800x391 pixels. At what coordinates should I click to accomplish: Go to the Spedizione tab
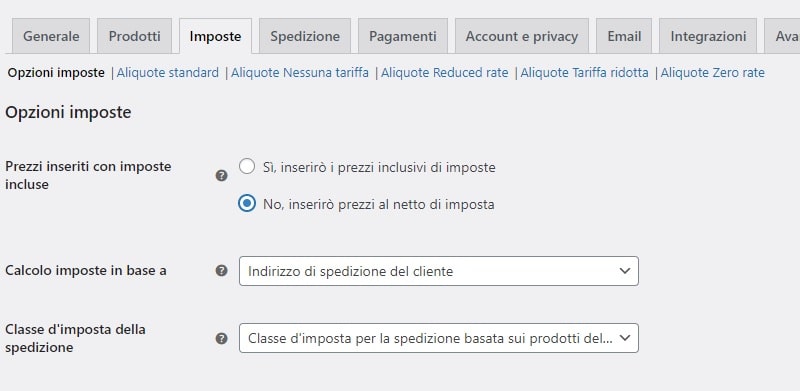coord(305,36)
